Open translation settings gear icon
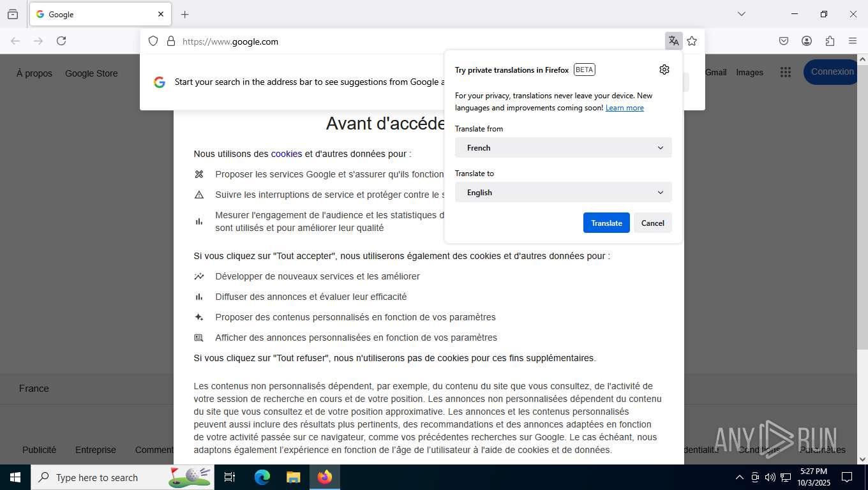This screenshot has width=868, height=490. coord(664,70)
